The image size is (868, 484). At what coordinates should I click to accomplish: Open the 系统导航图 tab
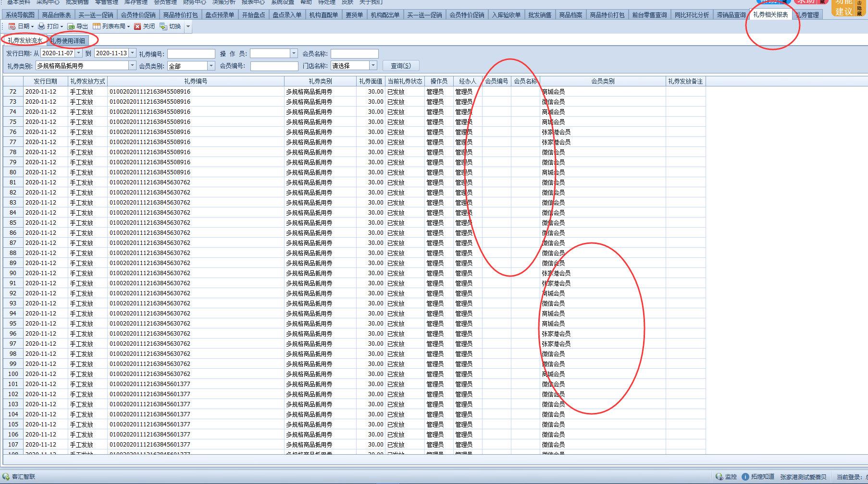click(x=20, y=15)
